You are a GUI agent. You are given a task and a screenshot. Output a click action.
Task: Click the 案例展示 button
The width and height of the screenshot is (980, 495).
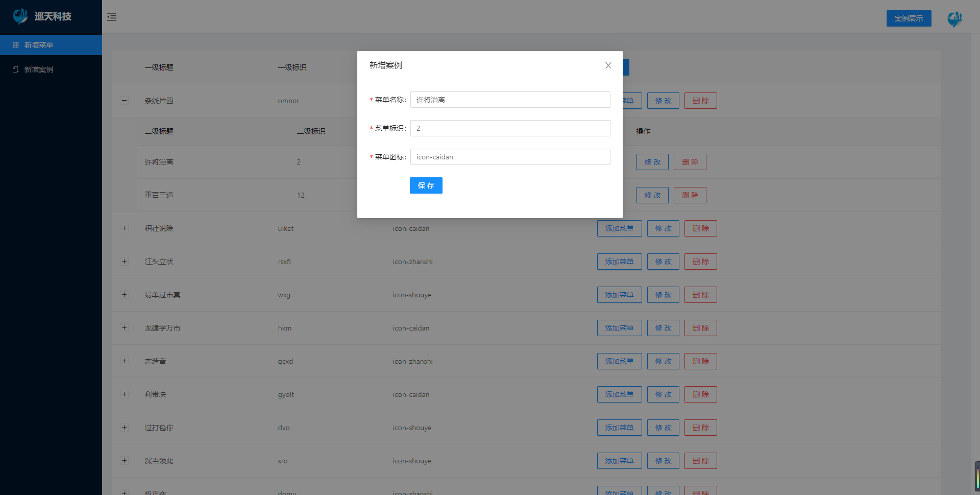(x=909, y=18)
